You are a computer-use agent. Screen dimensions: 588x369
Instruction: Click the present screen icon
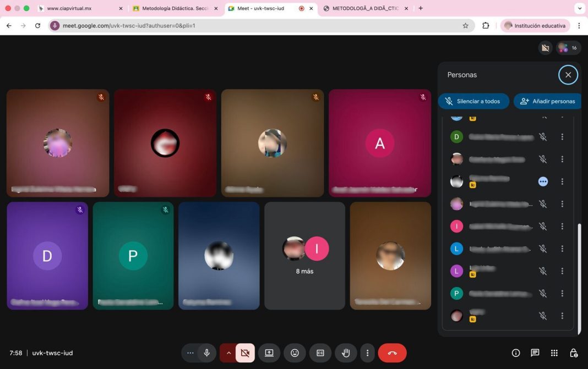(x=269, y=353)
